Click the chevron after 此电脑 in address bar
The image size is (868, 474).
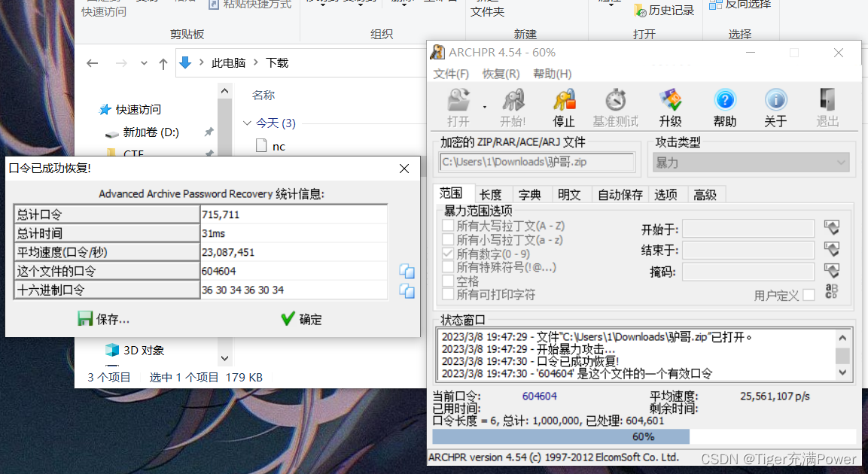256,62
